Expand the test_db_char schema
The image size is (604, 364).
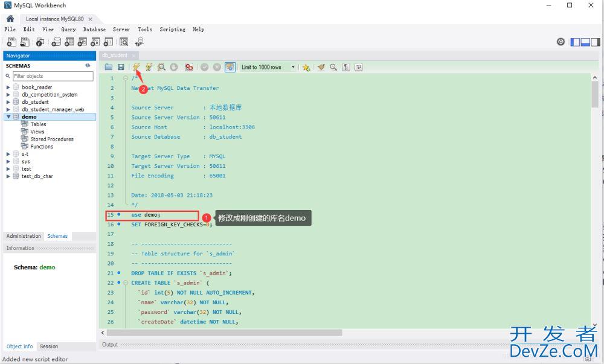[x=8, y=176]
